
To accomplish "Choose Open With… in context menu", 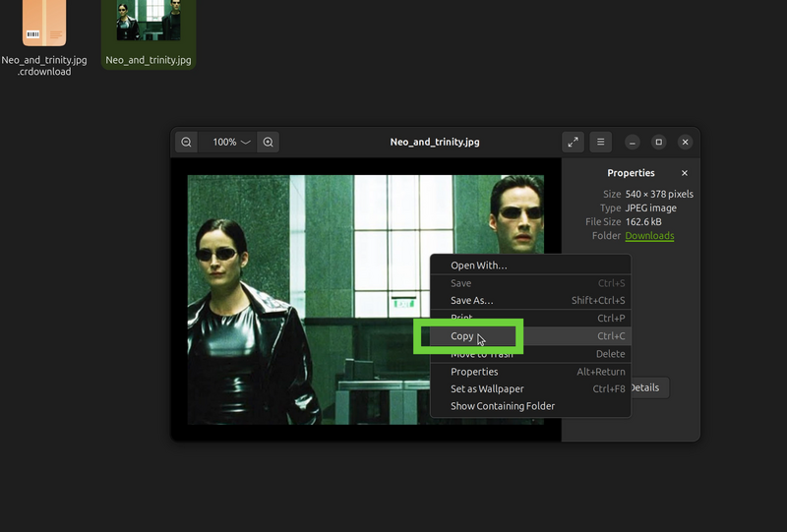I will point(479,266).
